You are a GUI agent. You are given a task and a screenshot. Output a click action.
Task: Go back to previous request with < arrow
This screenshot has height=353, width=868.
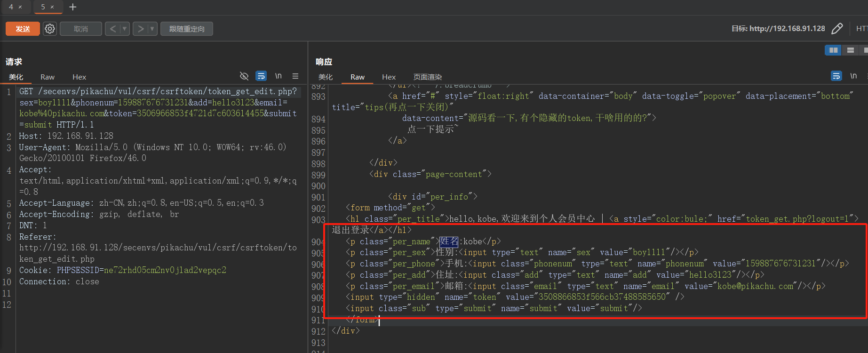(113, 29)
